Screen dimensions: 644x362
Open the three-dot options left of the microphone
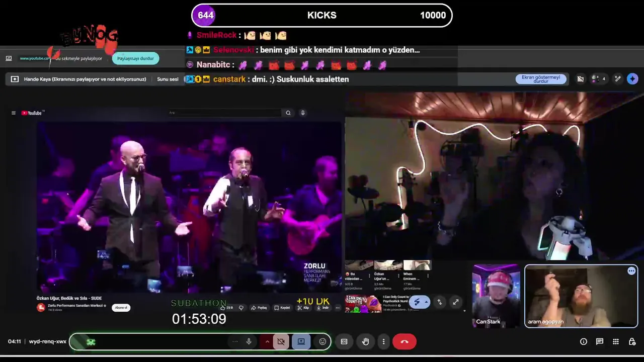pyautogui.click(x=235, y=342)
